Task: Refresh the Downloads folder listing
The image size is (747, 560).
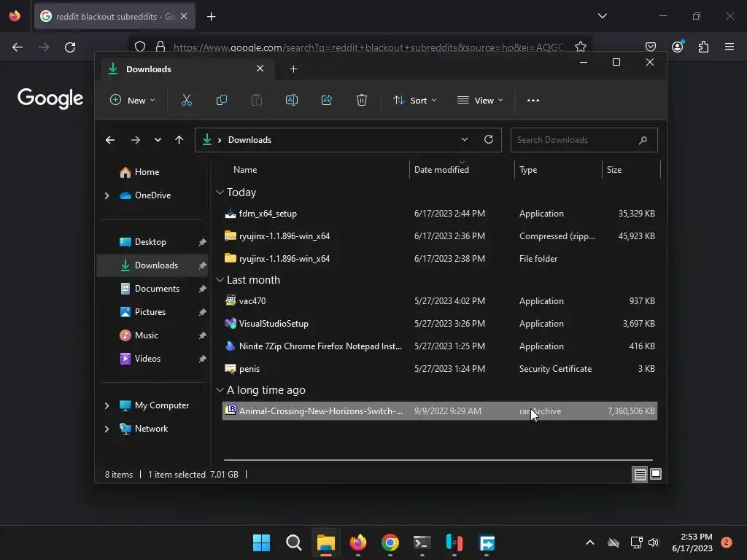Action: tap(488, 139)
